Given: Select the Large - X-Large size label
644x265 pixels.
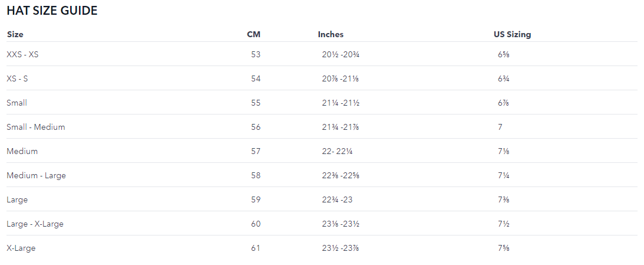Looking at the screenshot, I should click(35, 224).
